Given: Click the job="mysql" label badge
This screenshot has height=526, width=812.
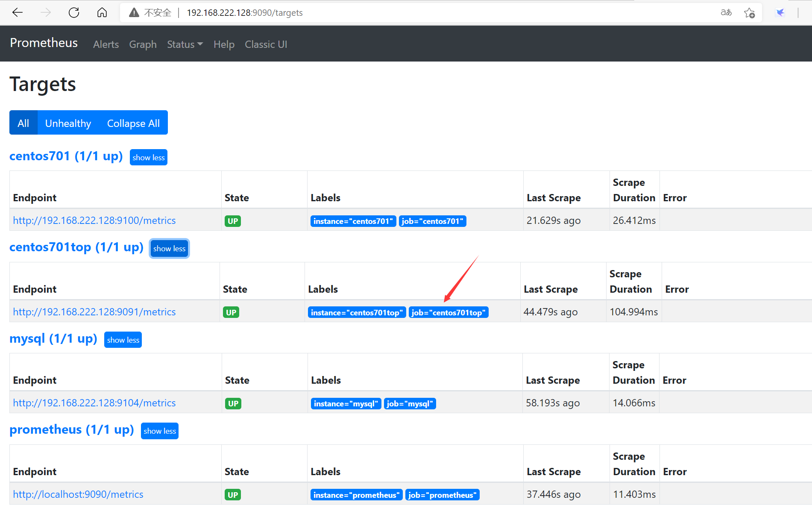Looking at the screenshot, I should (x=410, y=403).
